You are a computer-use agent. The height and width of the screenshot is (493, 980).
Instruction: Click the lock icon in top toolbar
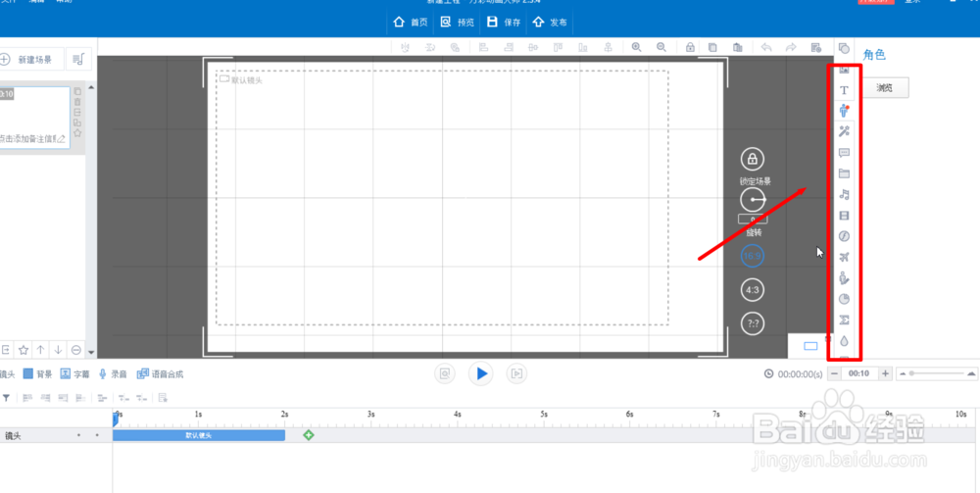point(689,47)
